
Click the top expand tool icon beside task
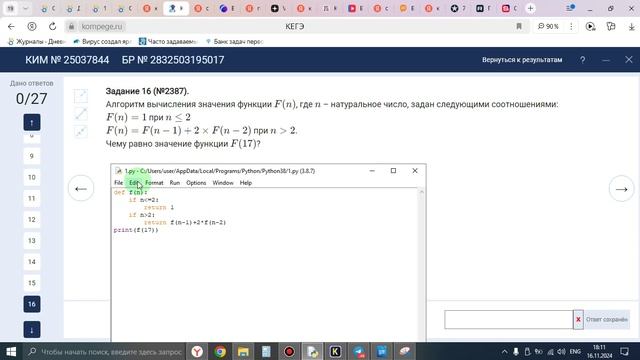[x=81, y=96]
